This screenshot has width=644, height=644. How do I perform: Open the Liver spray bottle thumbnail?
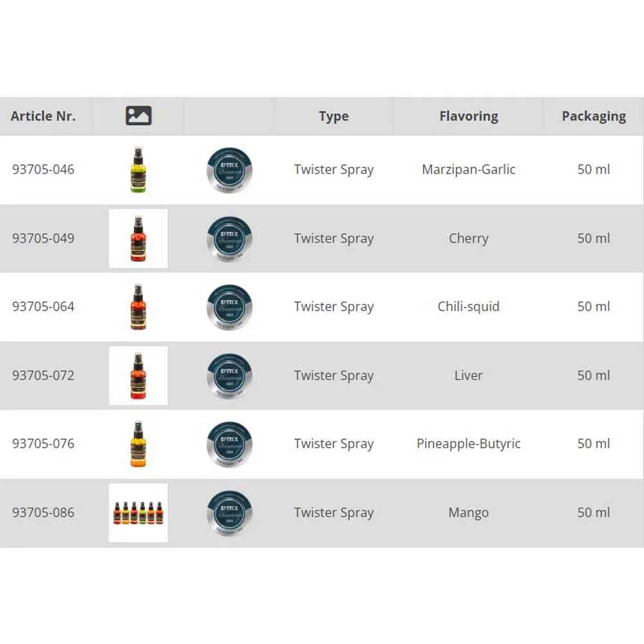pos(138,375)
